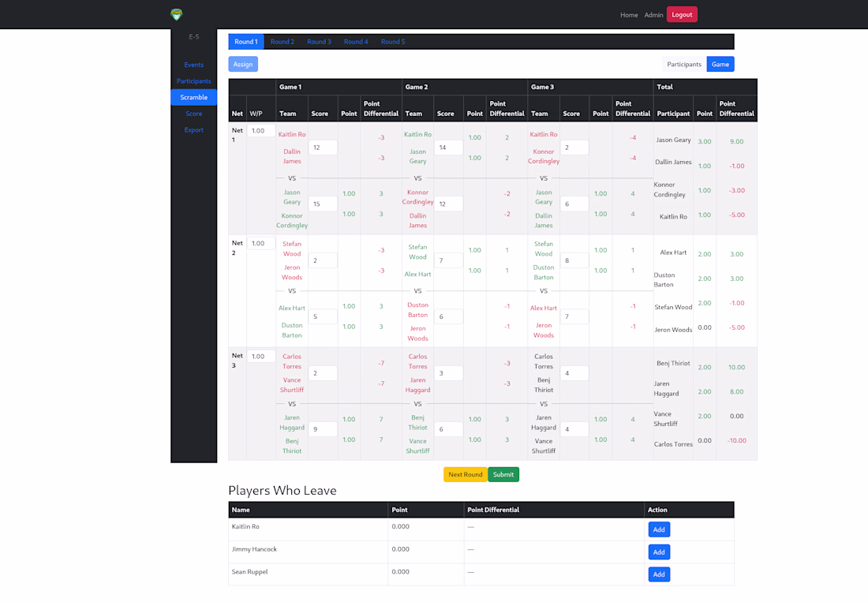Switch to the Round 4 tab
Screen dimensions: 868x602
(x=356, y=42)
